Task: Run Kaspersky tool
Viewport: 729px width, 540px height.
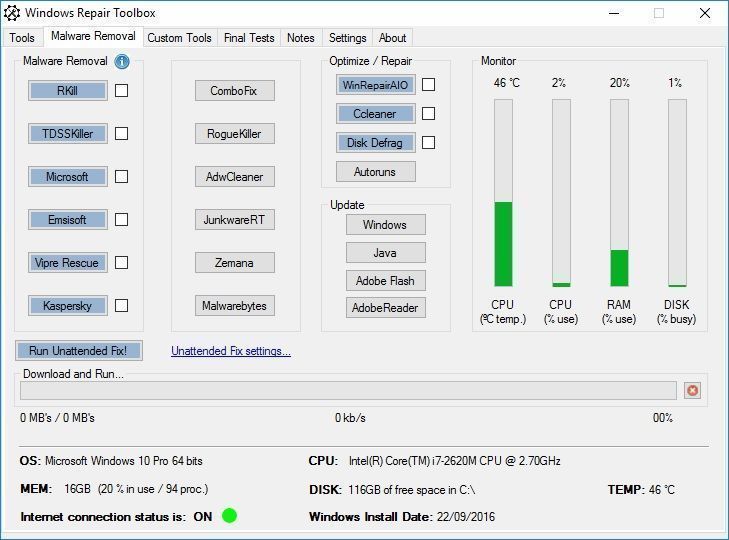Action: click(67, 306)
